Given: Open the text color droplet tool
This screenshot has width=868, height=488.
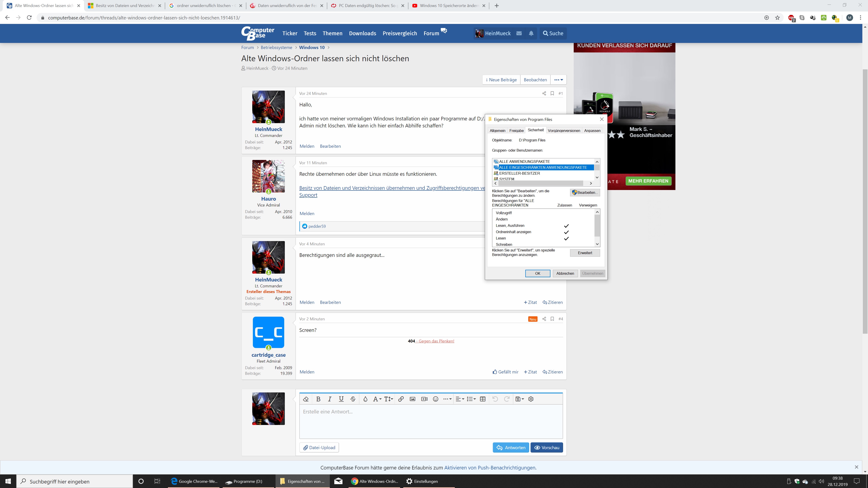Looking at the screenshot, I should (x=365, y=399).
